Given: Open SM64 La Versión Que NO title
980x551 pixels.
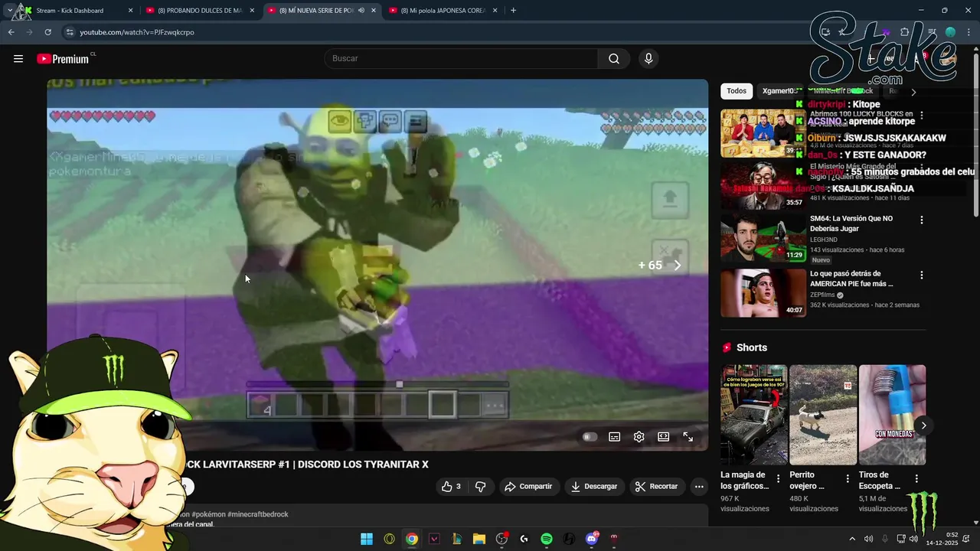Looking at the screenshot, I should tap(851, 223).
